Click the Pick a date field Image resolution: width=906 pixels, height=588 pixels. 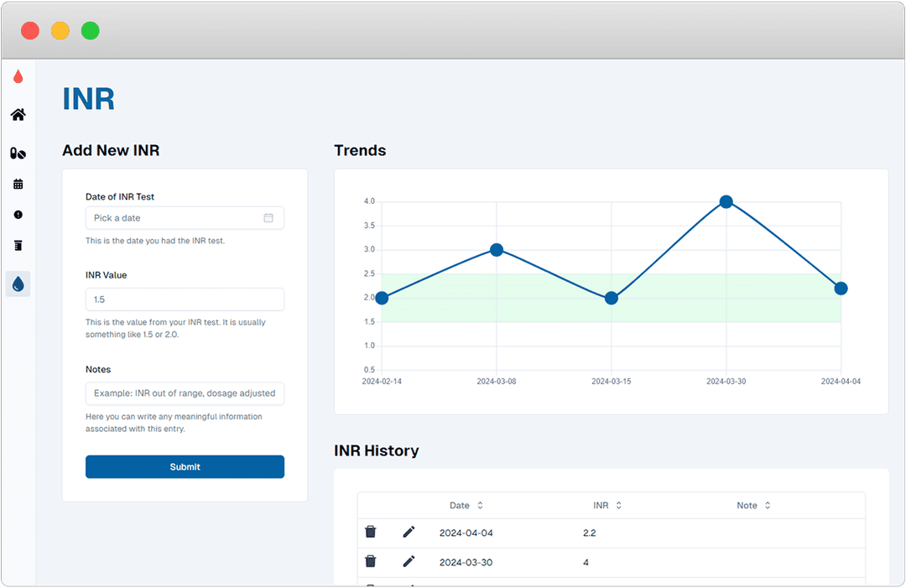coord(168,217)
